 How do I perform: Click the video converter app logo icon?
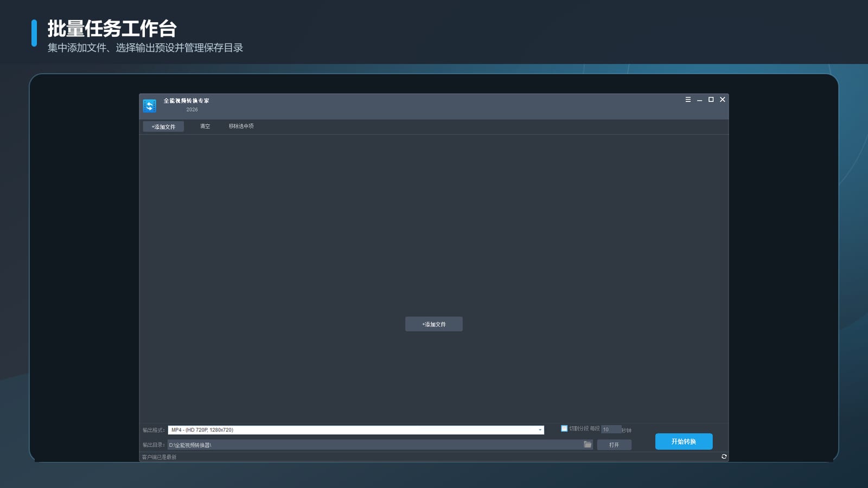(x=149, y=106)
